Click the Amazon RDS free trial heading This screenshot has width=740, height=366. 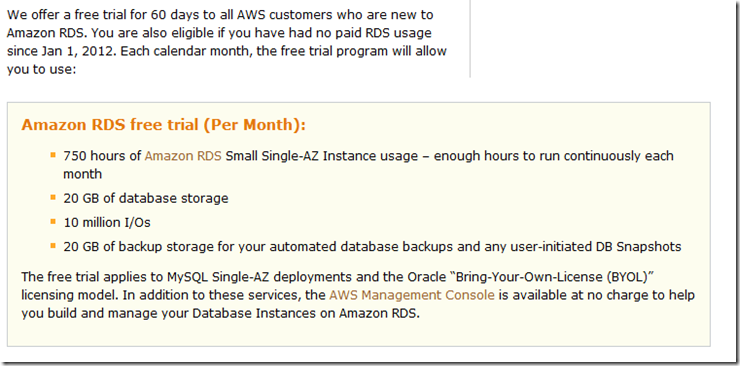click(164, 125)
